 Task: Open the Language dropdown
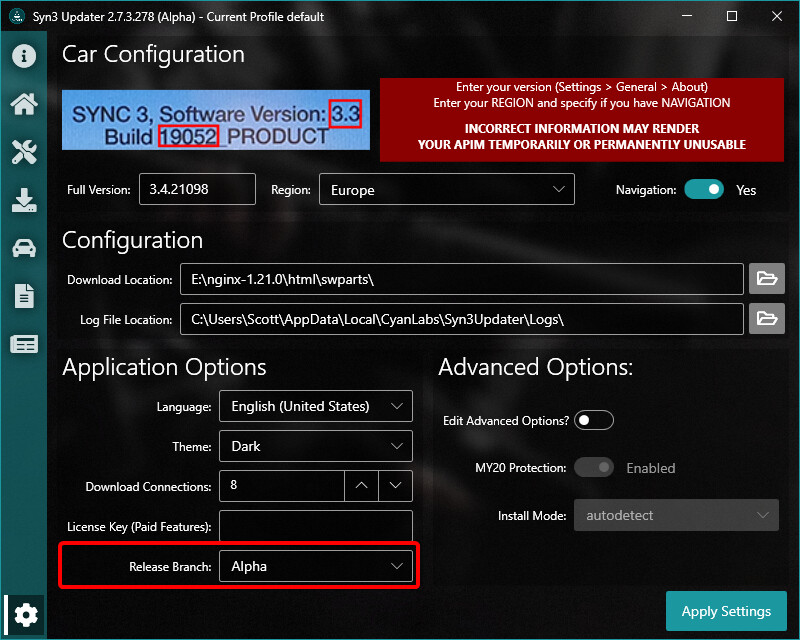[x=316, y=406]
